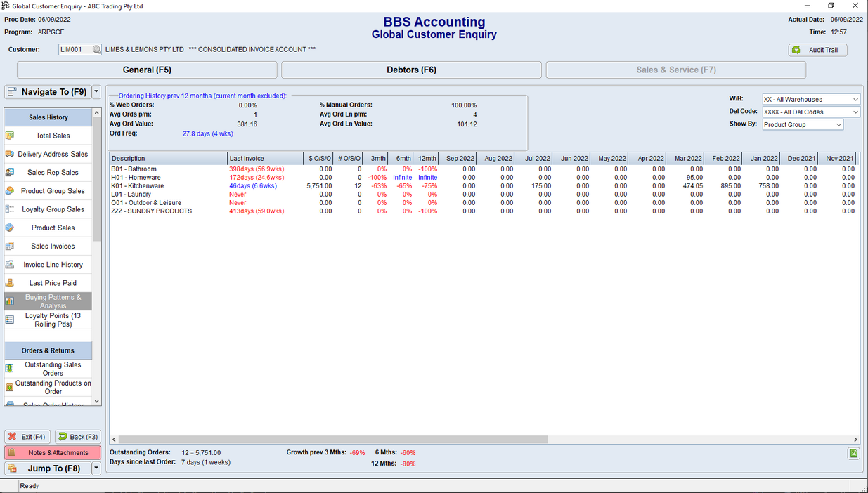This screenshot has width=868, height=493.
Task: Click the Audit Trail button
Action: tap(817, 49)
